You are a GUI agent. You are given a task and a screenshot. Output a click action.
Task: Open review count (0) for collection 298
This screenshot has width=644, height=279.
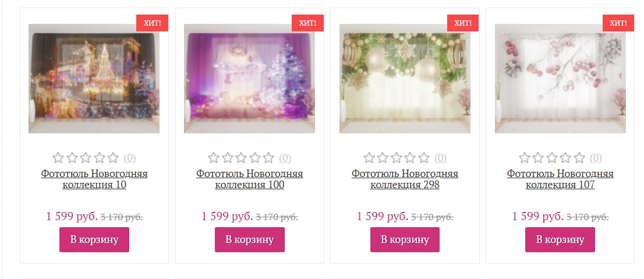click(440, 158)
